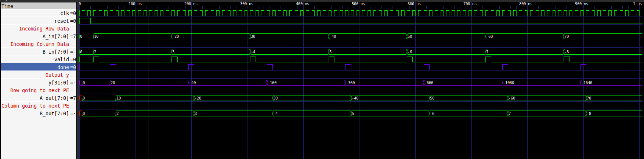Select the valid signal row
This screenshot has height=159, width=644.
click(x=39, y=59)
